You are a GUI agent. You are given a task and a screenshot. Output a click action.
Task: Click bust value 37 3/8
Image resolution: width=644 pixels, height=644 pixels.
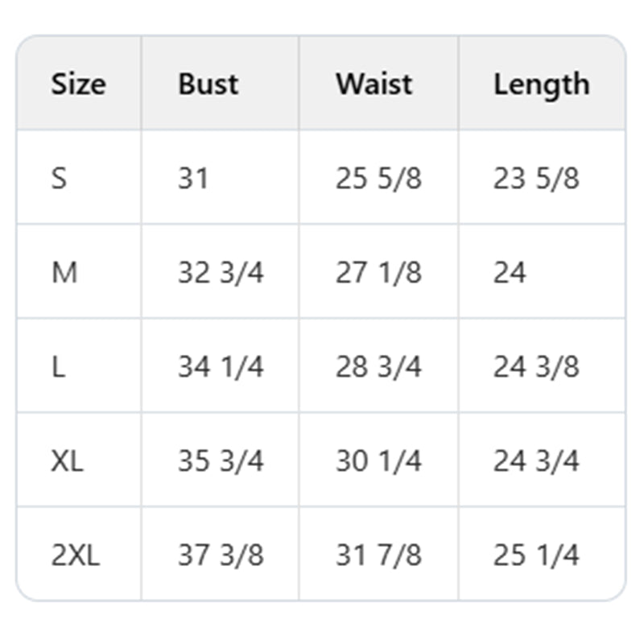point(221,555)
